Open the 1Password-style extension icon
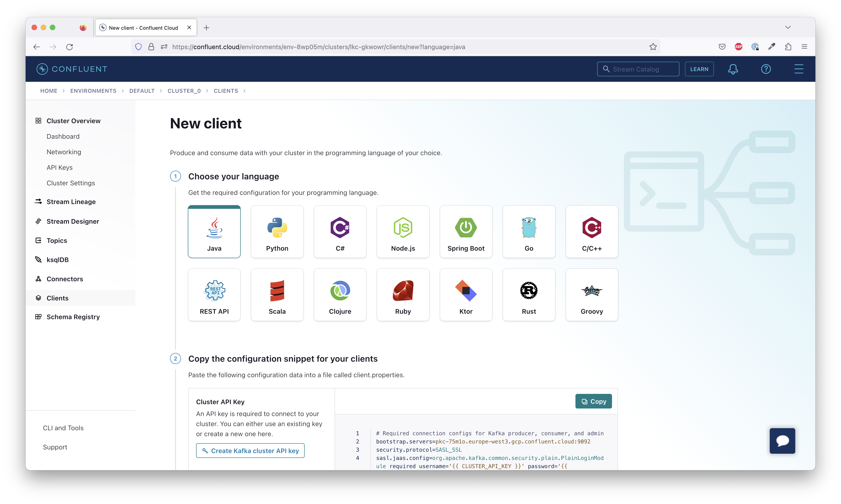The width and height of the screenshot is (841, 504). [x=755, y=47]
